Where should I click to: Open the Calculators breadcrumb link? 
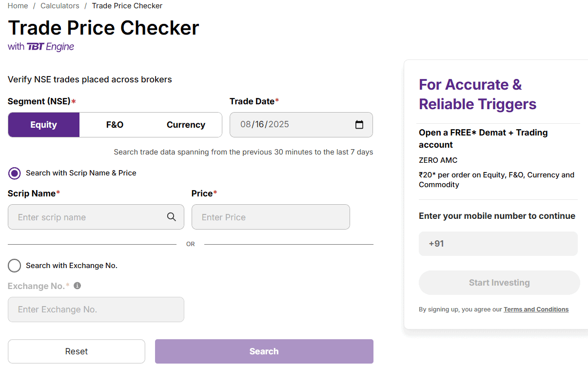[60, 6]
